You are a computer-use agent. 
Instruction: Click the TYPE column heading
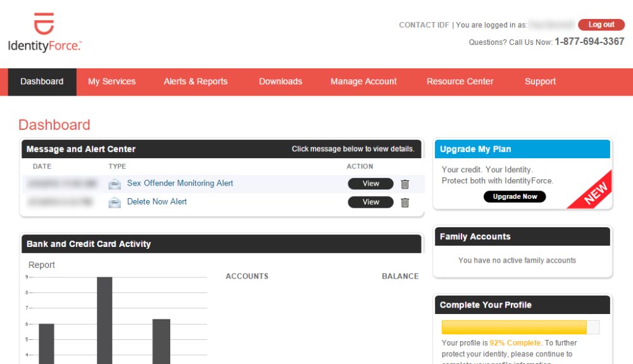pos(117,166)
